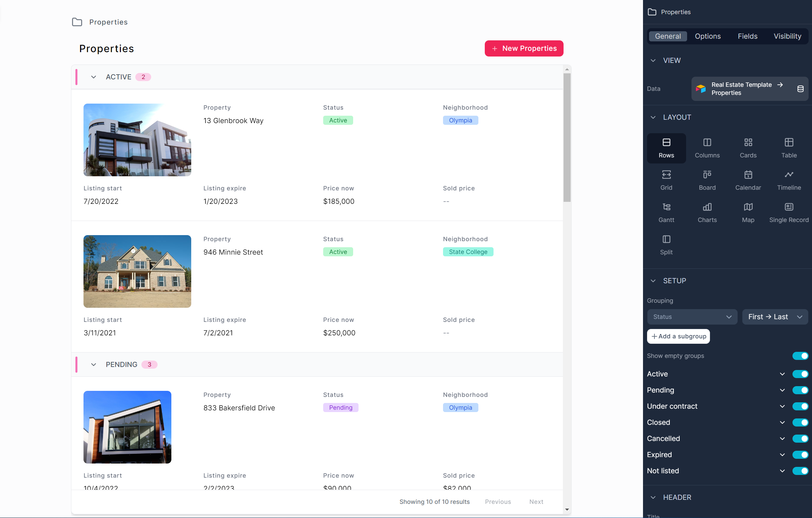Click the New Properties button
The image size is (812, 518).
[x=523, y=48]
